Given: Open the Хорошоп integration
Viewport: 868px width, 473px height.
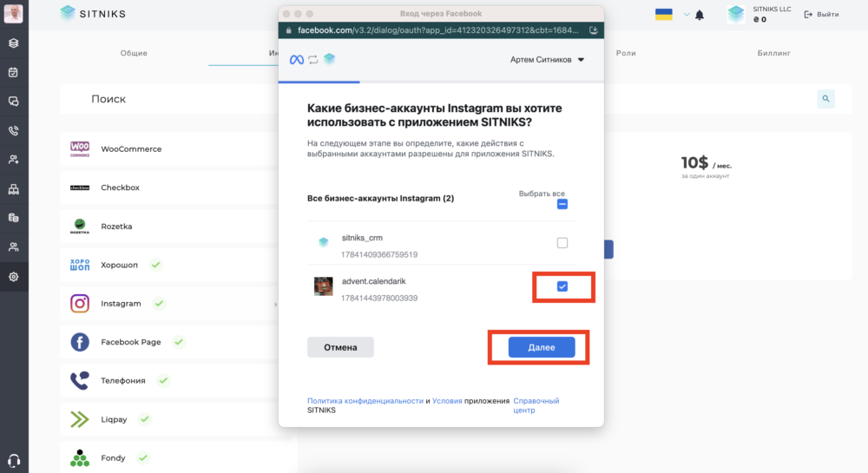Looking at the screenshot, I should [169, 265].
